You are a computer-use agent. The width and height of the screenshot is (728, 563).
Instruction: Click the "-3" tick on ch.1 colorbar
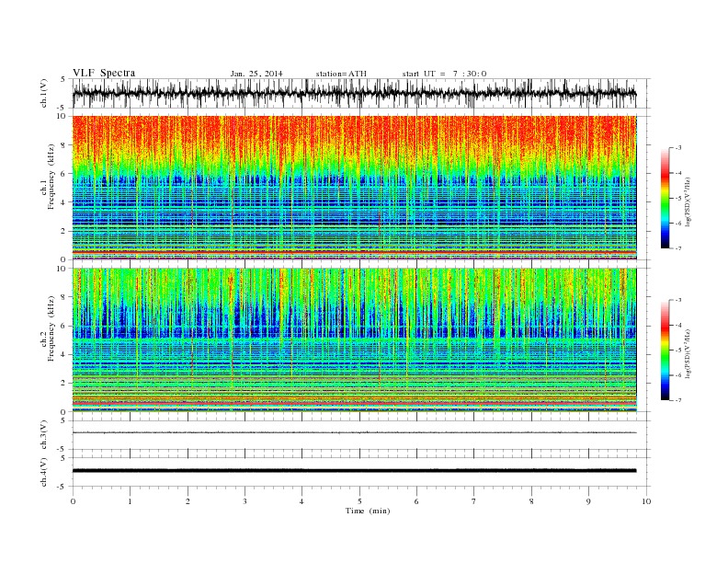pyautogui.click(x=678, y=148)
